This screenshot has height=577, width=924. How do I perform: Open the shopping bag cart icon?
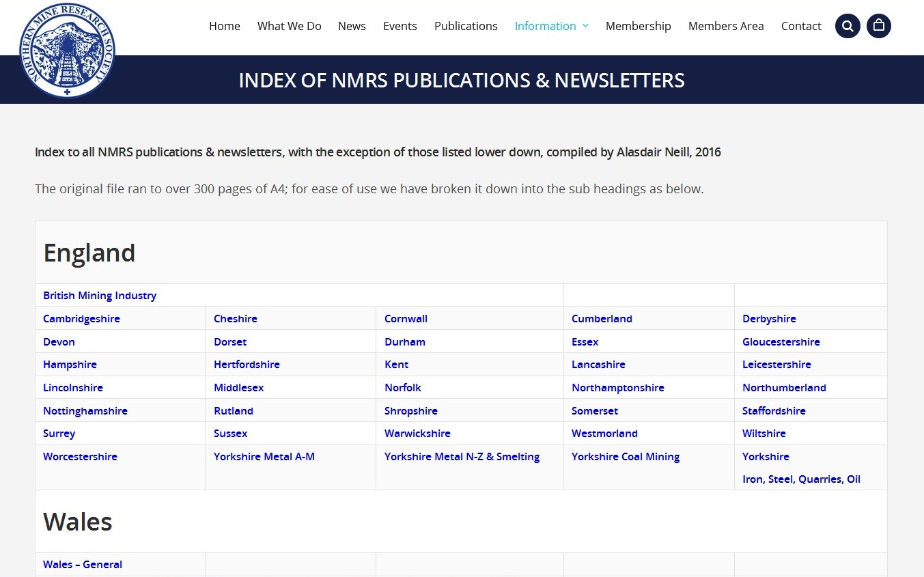click(x=878, y=26)
